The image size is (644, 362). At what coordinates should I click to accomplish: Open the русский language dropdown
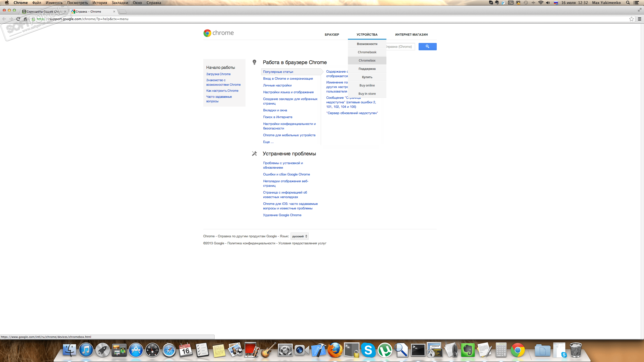(299, 236)
